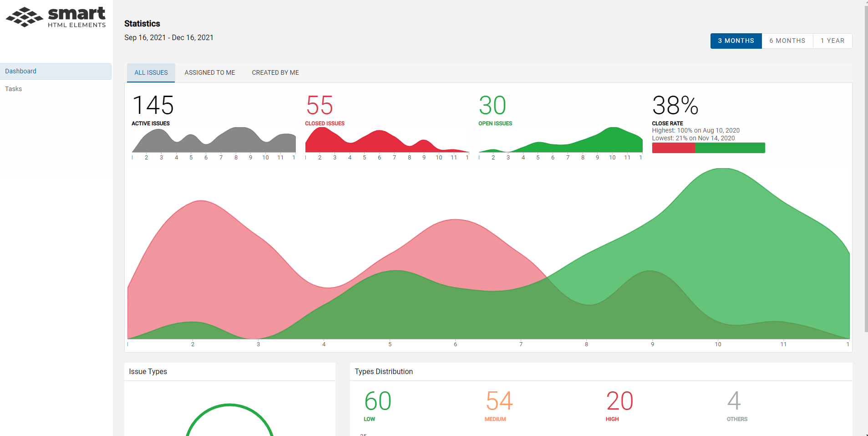Click the 20 HIGH count

pos(619,401)
